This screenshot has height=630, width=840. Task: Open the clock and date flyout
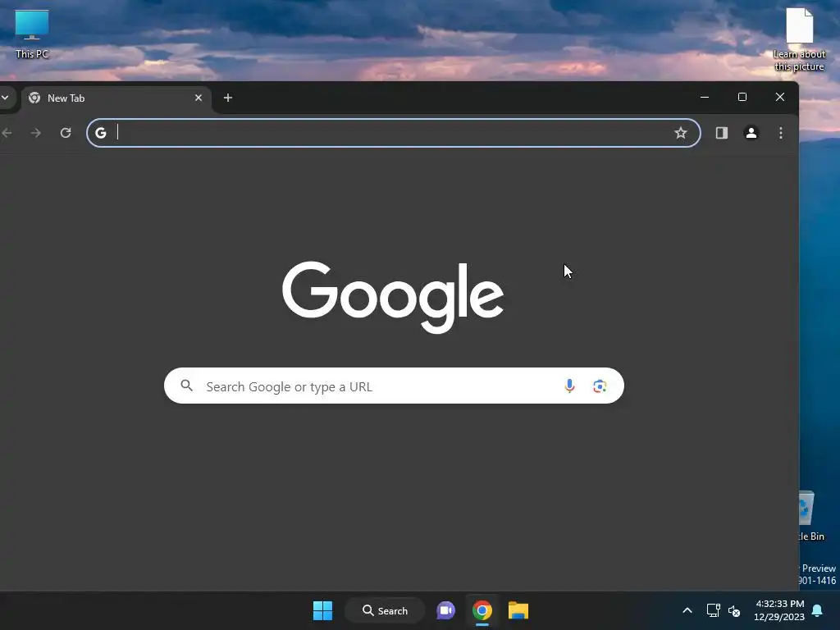click(779, 610)
